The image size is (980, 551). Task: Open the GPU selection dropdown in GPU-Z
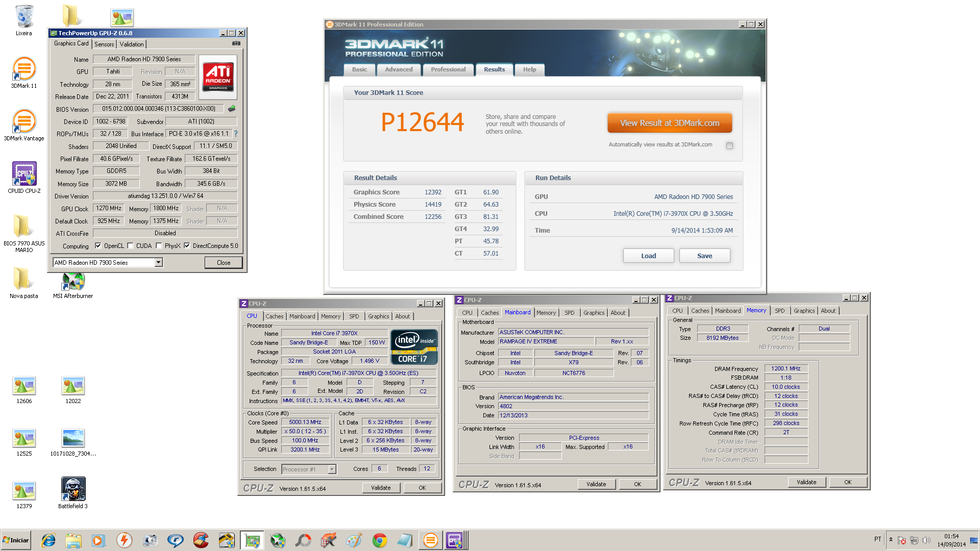159,262
